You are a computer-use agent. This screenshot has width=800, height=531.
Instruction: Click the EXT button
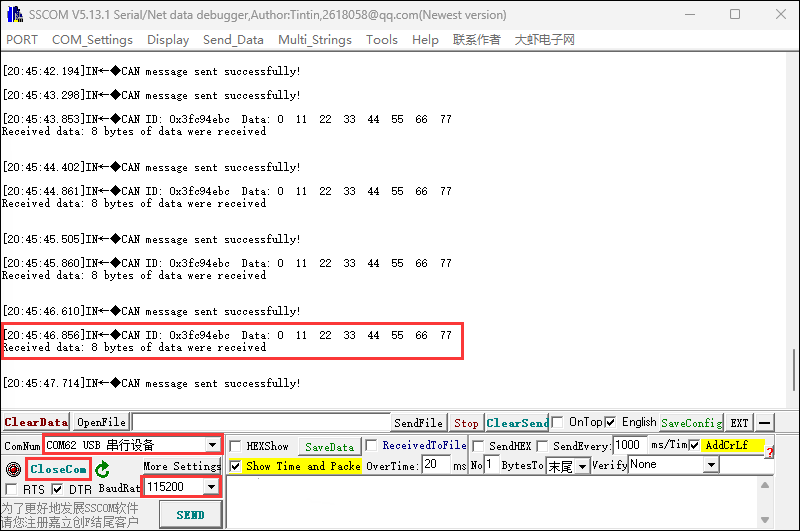739,423
